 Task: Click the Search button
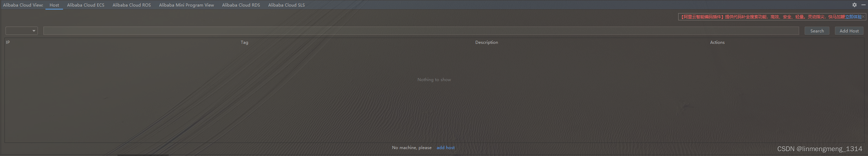(x=817, y=31)
